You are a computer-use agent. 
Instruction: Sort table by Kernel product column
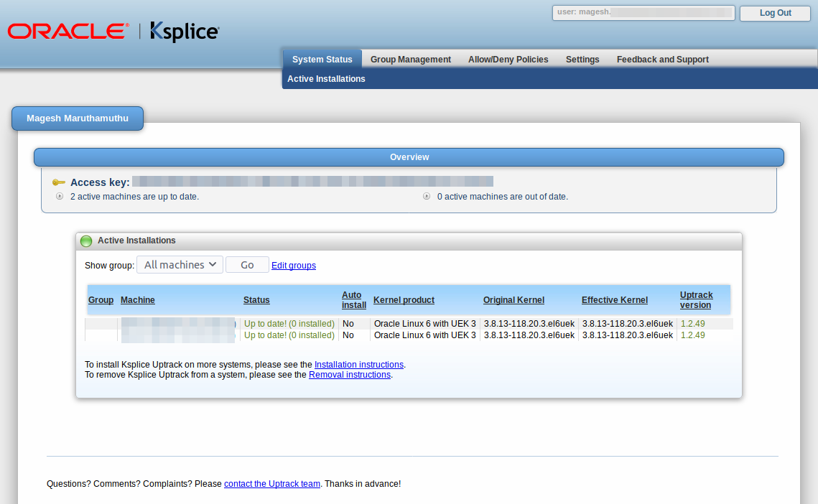pyautogui.click(x=404, y=300)
